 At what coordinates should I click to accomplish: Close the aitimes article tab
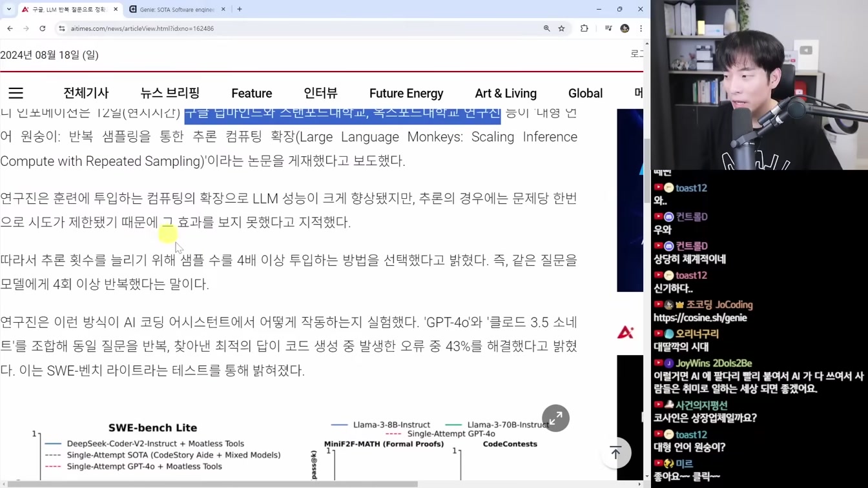pyautogui.click(x=116, y=10)
